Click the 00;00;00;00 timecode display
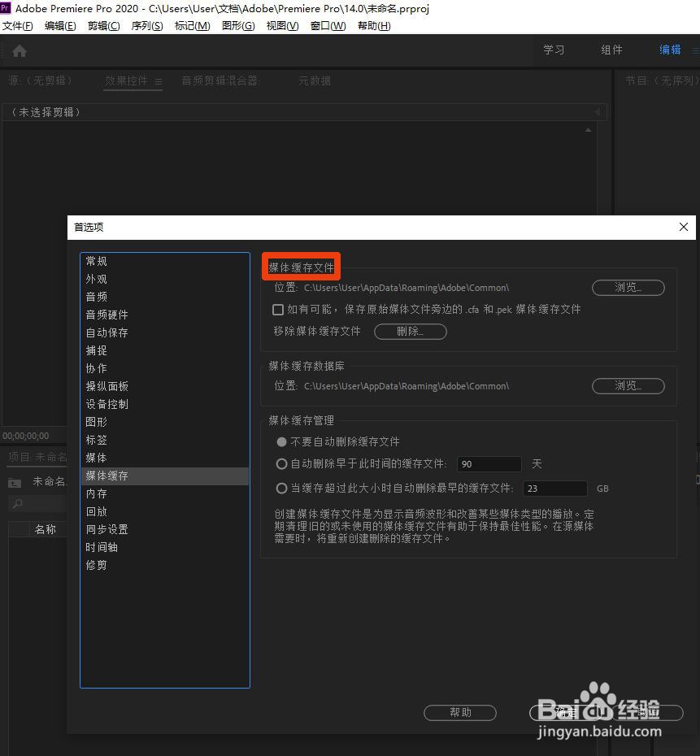The width and height of the screenshot is (700, 756). (26, 436)
